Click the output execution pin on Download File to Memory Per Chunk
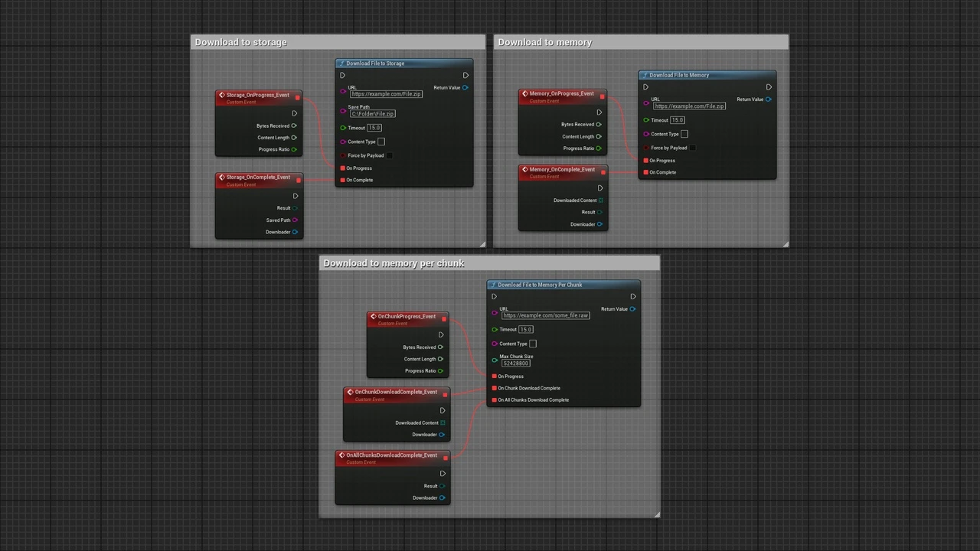 pos(632,297)
